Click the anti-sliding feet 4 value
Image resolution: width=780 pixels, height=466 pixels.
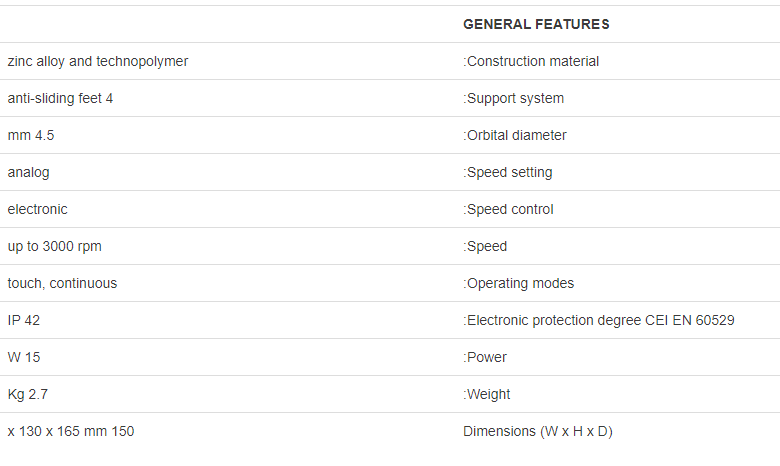60,98
